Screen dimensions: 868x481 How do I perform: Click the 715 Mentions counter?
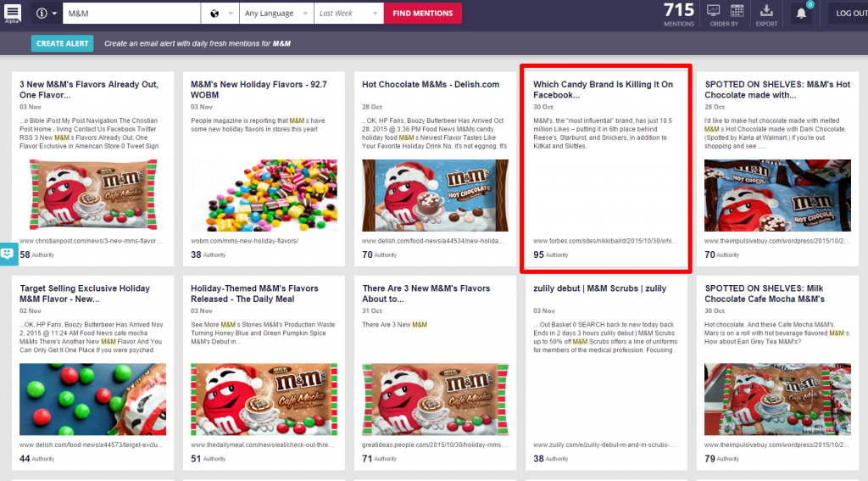coord(679,14)
